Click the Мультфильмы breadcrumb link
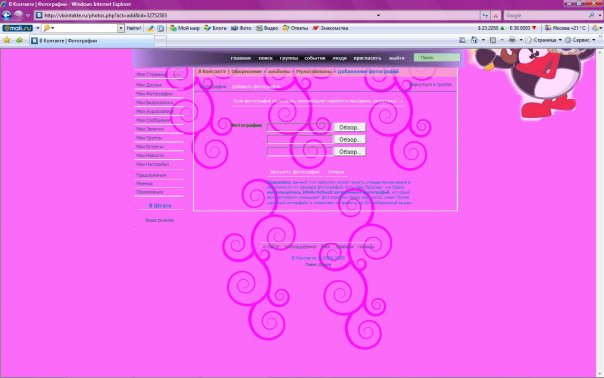Screen dimensions: 604x378 pyautogui.click(x=314, y=72)
